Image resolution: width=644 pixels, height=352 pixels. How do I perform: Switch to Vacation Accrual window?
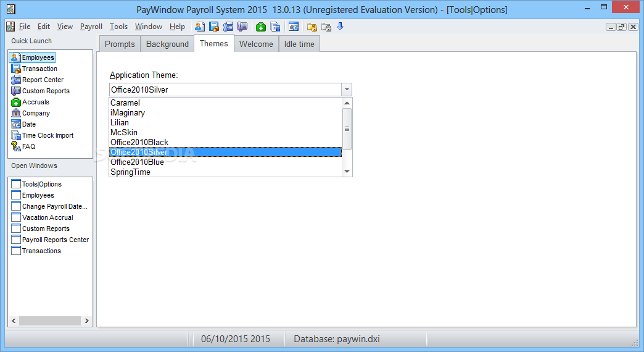click(43, 217)
